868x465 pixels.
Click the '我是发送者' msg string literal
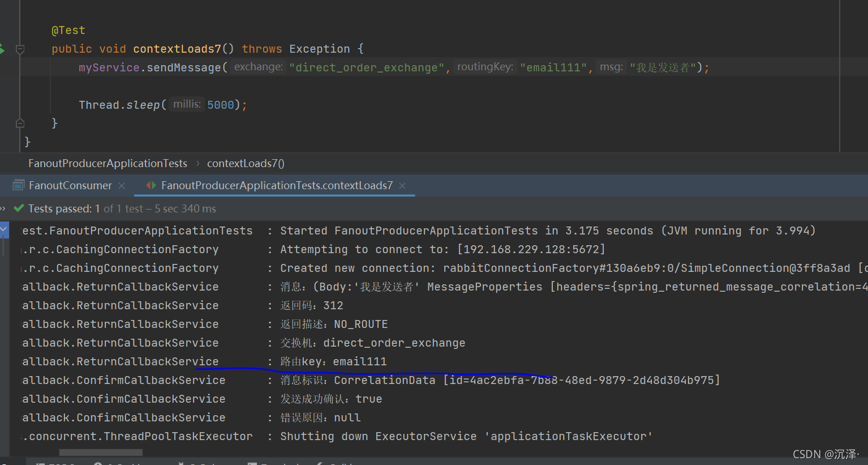click(663, 67)
